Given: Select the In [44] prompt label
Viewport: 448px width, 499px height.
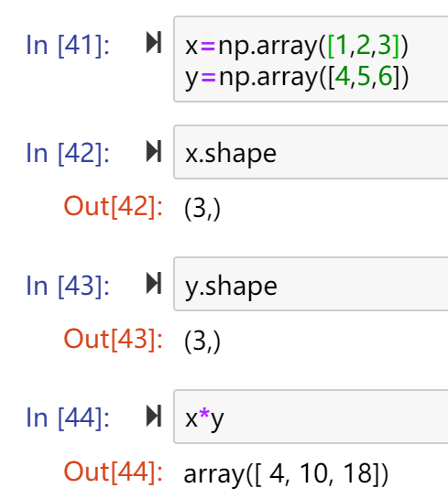Looking at the screenshot, I should (x=68, y=418).
